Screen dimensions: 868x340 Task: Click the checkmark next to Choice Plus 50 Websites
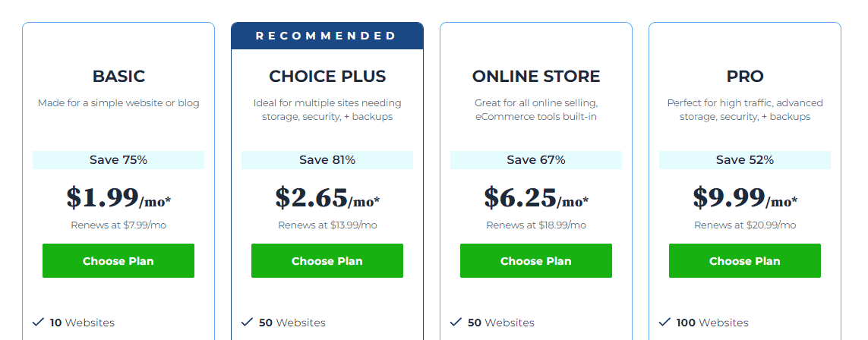click(247, 322)
